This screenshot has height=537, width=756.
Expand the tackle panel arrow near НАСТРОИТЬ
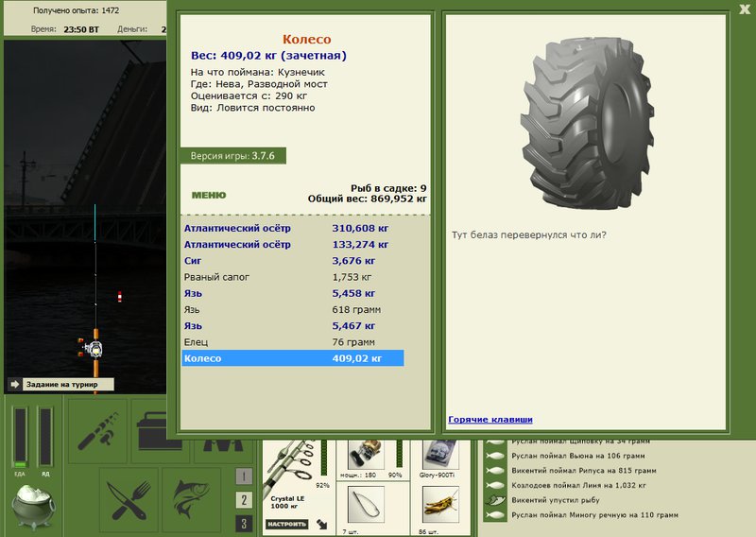[x=321, y=524]
